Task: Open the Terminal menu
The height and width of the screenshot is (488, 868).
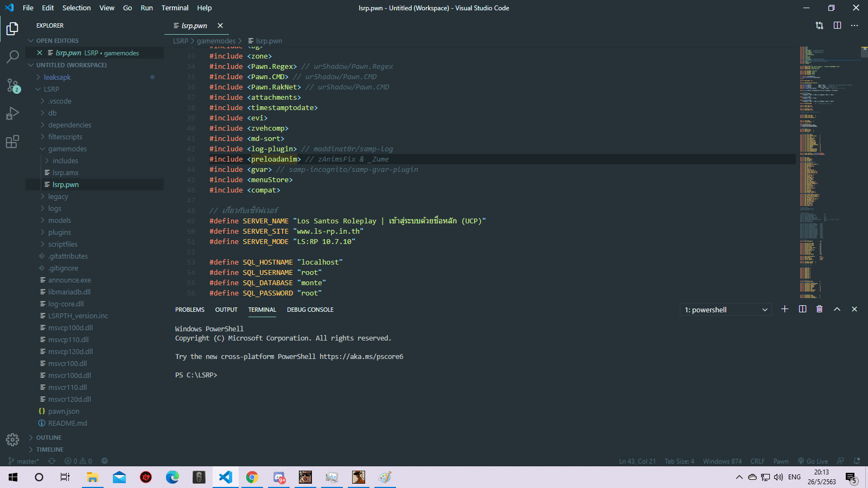Action: point(175,8)
